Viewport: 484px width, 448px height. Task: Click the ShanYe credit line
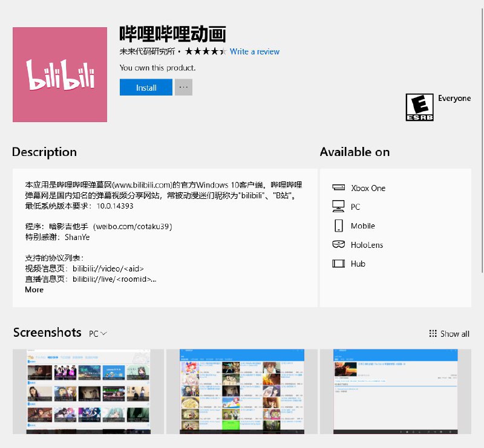coord(57,237)
